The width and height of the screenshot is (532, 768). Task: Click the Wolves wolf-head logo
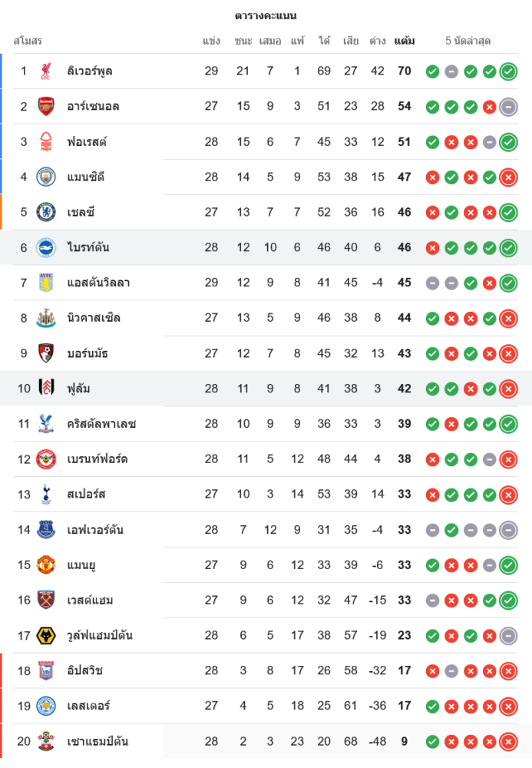(x=46, y=636)
